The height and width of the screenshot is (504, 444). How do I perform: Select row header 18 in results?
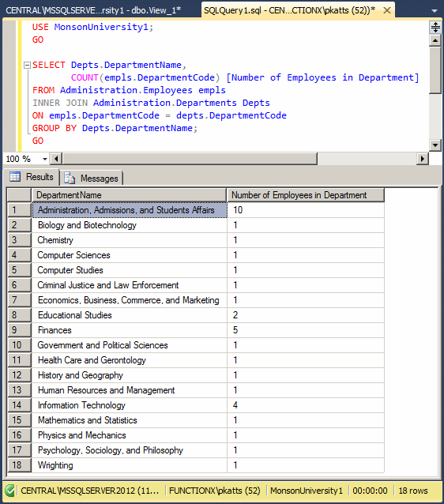19,465
